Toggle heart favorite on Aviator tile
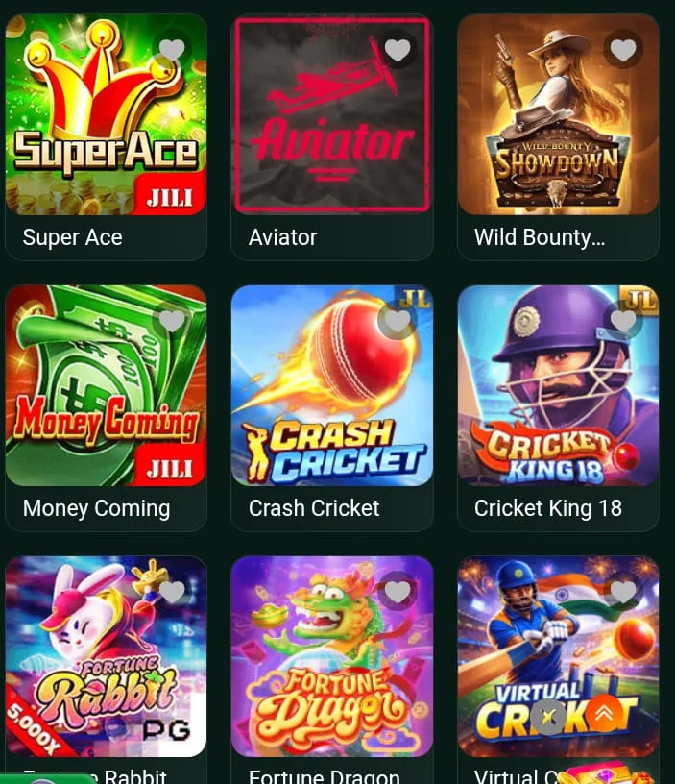This screenshot has height=784, width=675. (x=398, y=50)
